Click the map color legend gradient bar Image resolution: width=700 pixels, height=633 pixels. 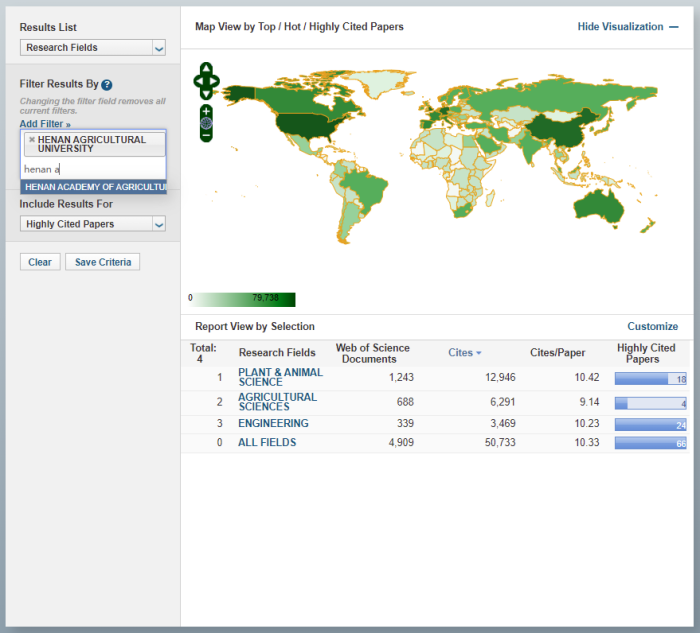coord(243,299)
